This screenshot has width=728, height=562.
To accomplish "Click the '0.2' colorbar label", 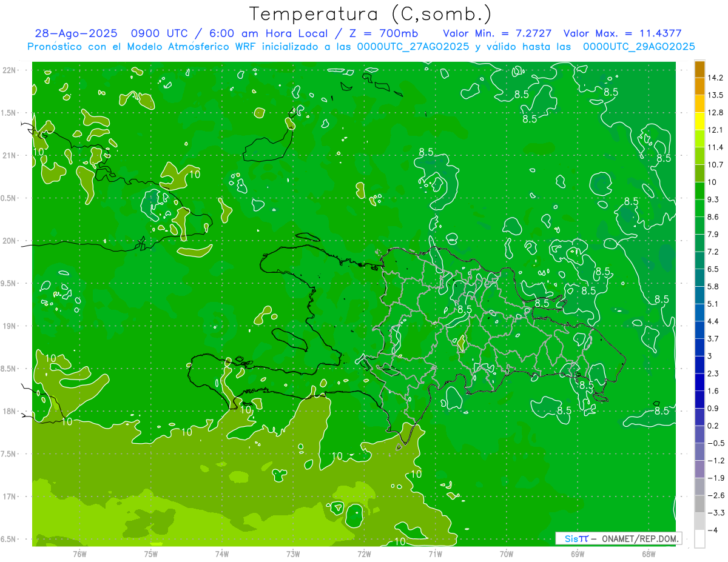I will coord(713,426).
